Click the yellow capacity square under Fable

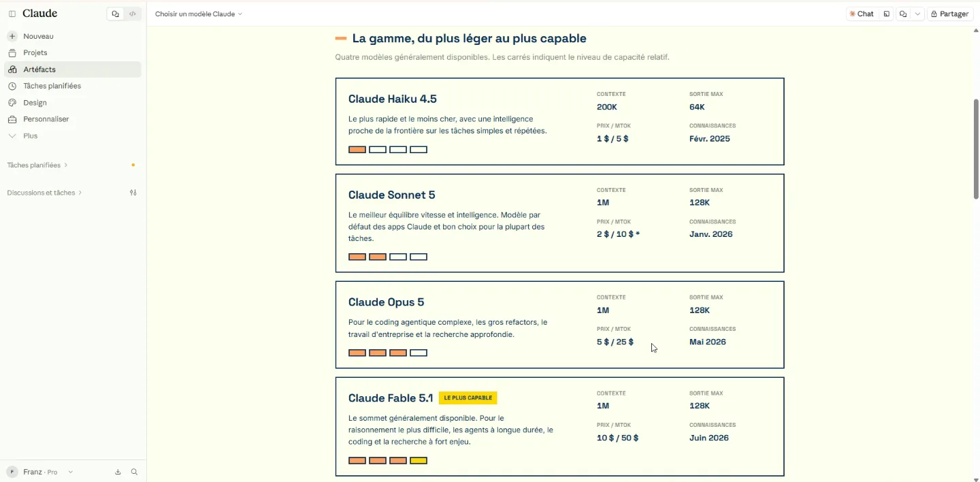coord(419,461)
